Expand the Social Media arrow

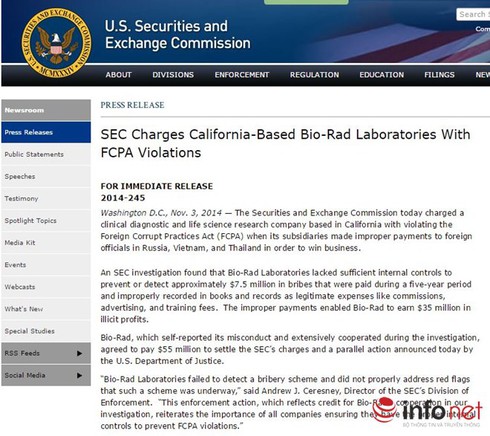(x=79, y=376)
